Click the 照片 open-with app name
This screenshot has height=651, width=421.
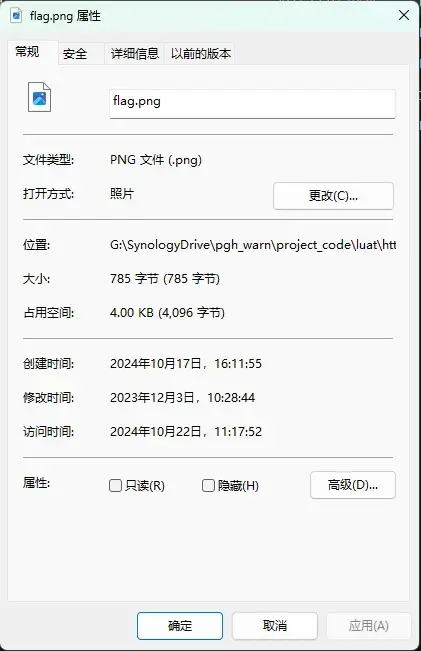point(122,194)
